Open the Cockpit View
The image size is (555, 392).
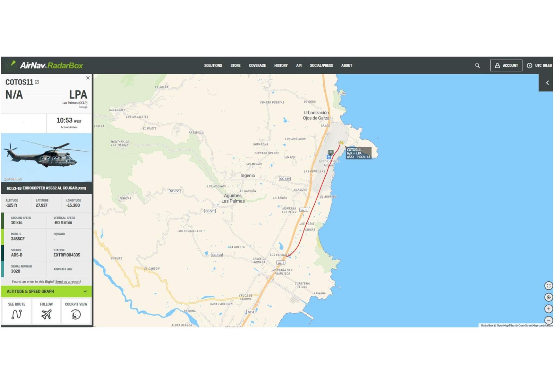(76, 311)
